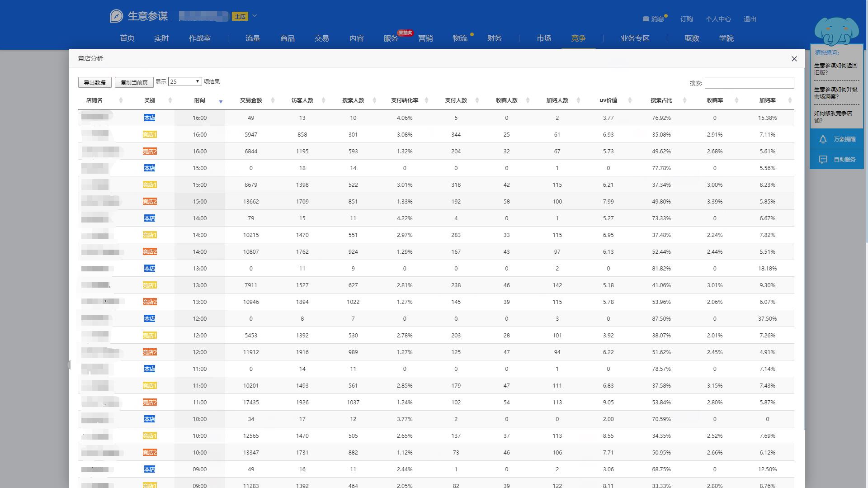
Task: Sort by 加购人数 column arrows
Action: [x=578, y=100]
